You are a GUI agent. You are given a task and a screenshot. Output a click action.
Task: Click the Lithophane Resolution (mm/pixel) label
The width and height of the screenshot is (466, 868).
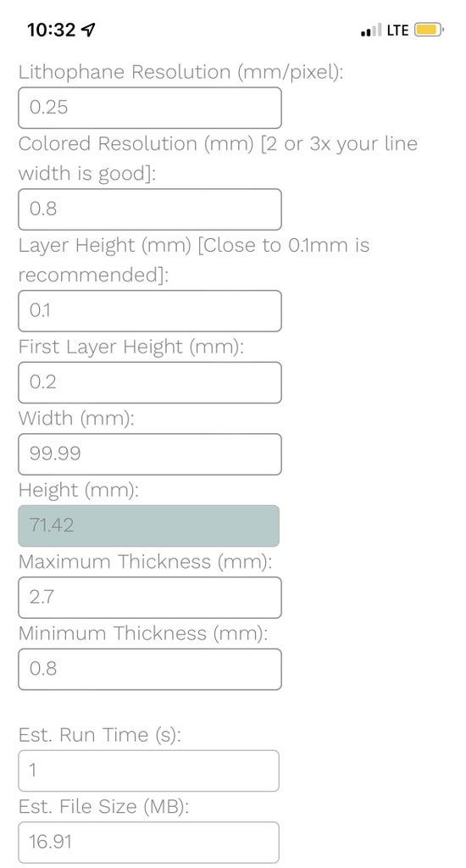pyautogui.click(x=181, y=72)
